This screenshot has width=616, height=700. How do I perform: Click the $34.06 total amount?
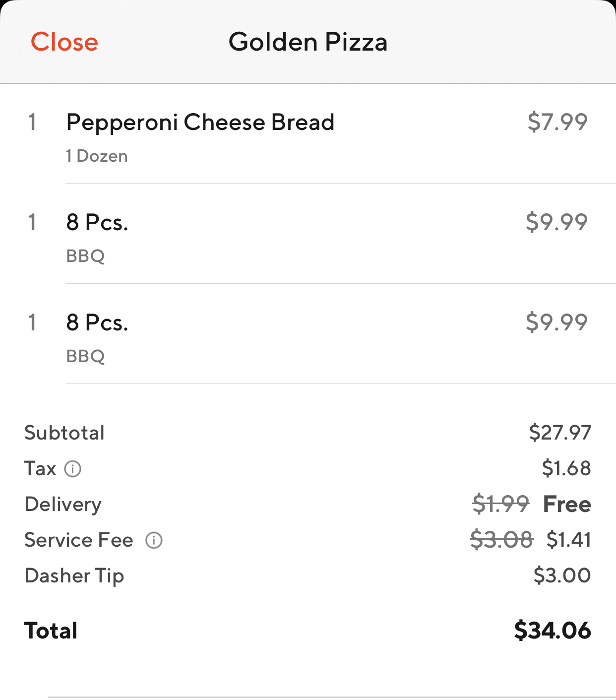tap(553, 631)
